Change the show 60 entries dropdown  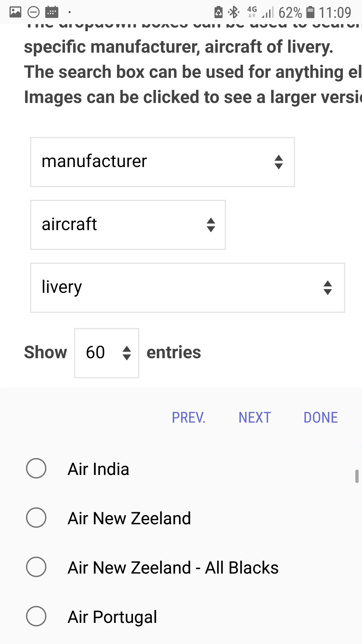(x=107, y=353)
